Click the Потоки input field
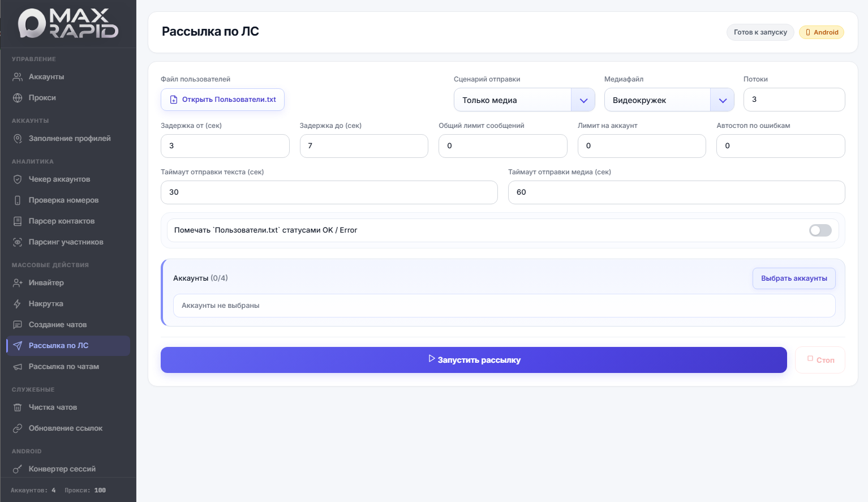 tap(793, 100)
